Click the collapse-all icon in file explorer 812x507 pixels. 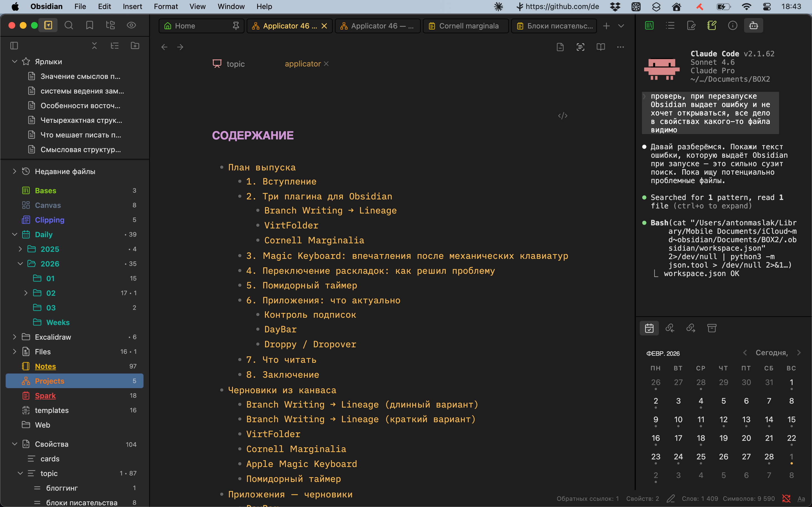[x=94, y=46]
